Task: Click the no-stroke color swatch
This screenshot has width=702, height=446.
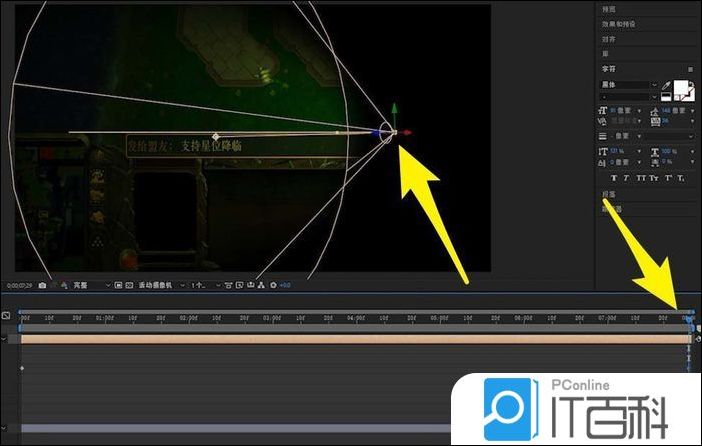Action: [x=690, y=95]
